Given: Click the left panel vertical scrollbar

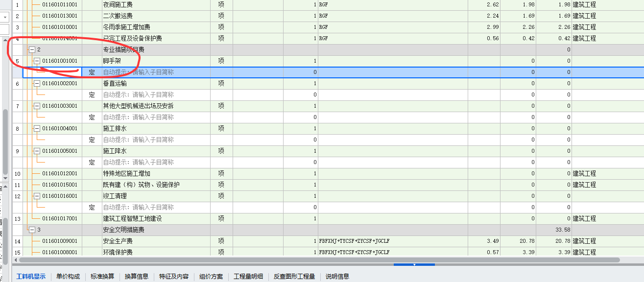Looking at the screenshot, I should tap(5, 142).
